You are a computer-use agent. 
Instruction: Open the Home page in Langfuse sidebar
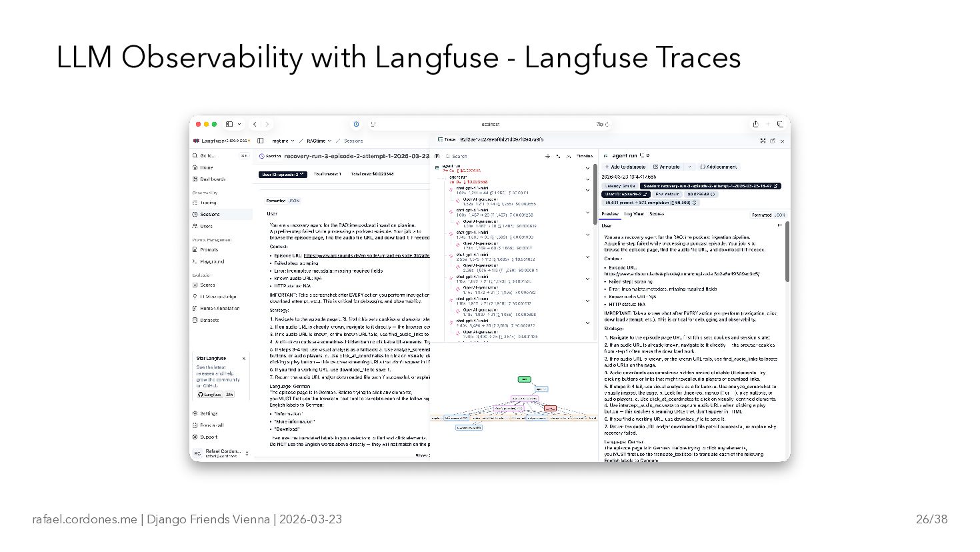point(207,167)
